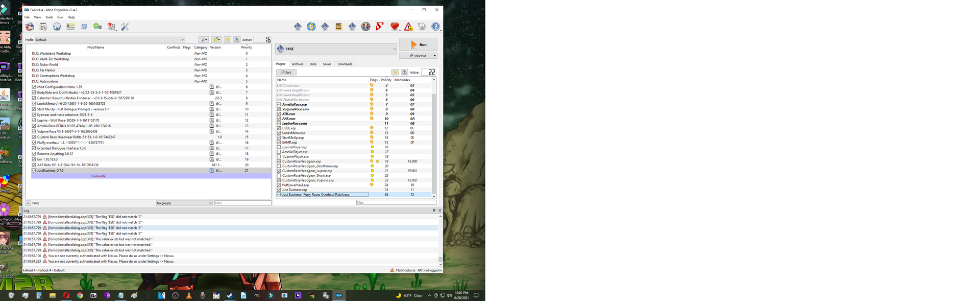
Task: Click the Run button
Action: pyautogui.click(x=418, y=44)
